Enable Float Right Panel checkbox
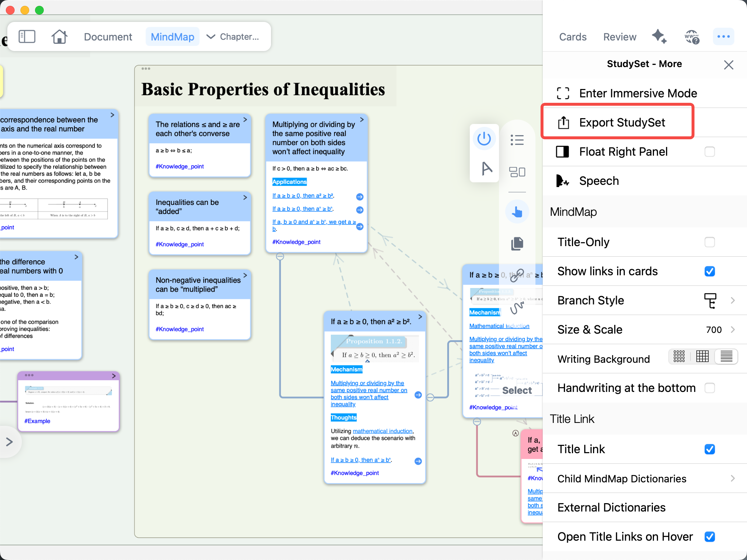 click(709, 152)
